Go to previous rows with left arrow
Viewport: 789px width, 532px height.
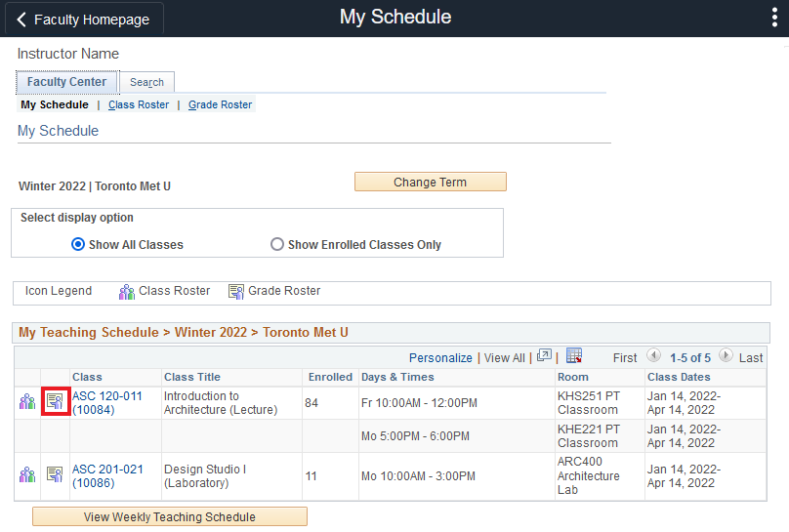pyautogui.click(x=653, y=357)
